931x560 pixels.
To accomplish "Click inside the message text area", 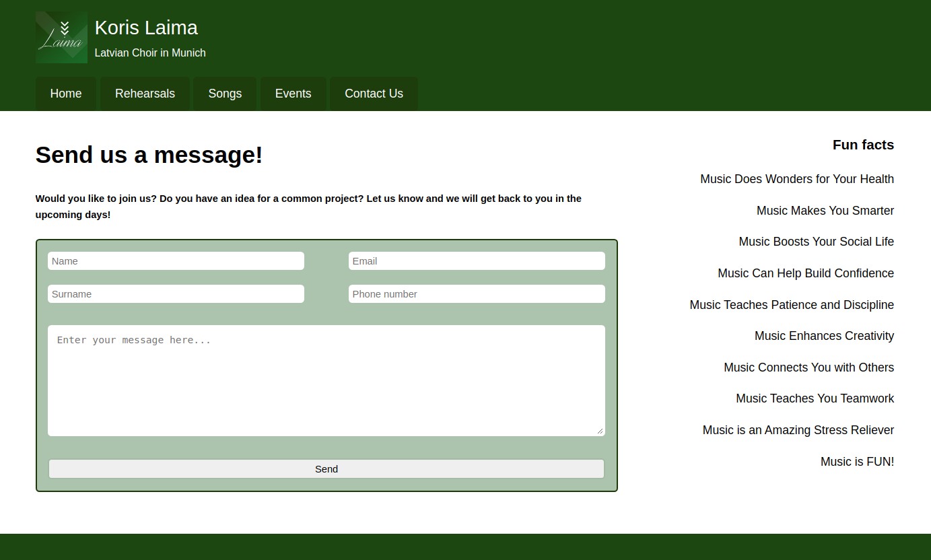I will point(326,380).
